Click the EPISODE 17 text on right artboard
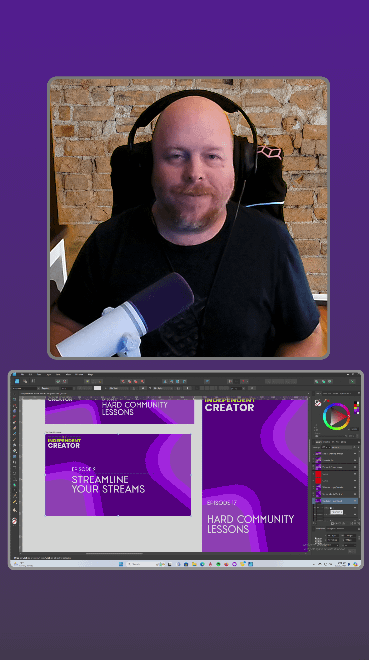The height and width of the screenshot is (660, 369). point(222,503)
